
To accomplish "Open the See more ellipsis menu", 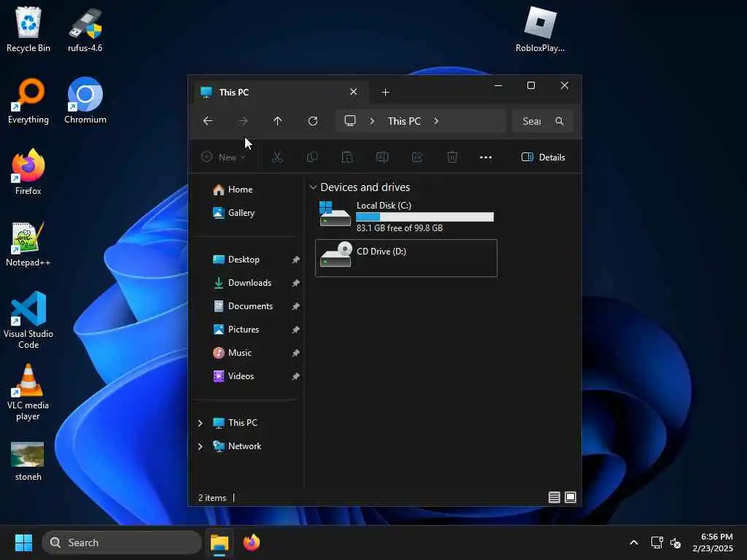I will 485,157.
